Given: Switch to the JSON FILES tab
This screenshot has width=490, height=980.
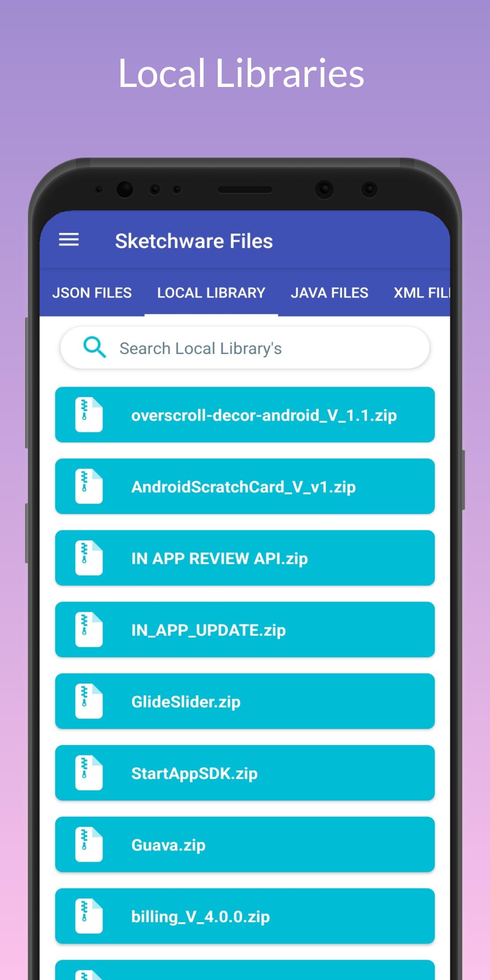Looking at the screenshot, I should pos(92,293).
